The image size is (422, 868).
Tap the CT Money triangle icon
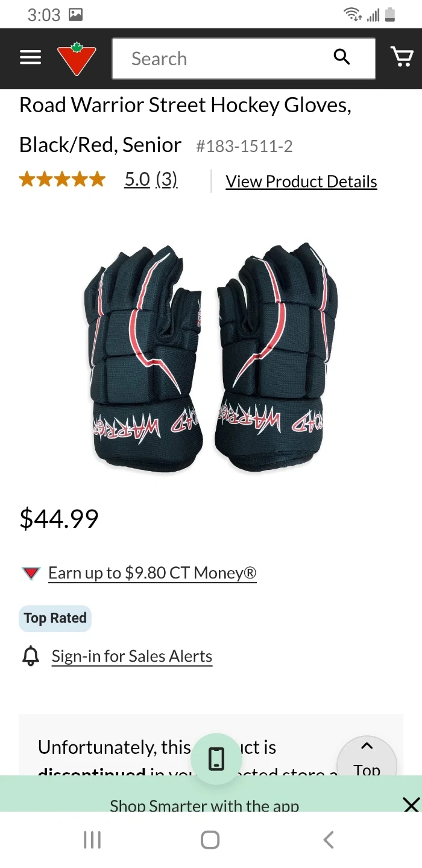tap(31, 573)
